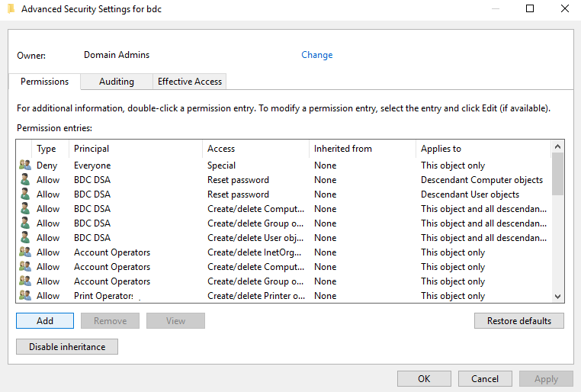Click the user icon of the first BDC DSA row
The width and height of the screenshot is (581, 392).
coord(25,180)
